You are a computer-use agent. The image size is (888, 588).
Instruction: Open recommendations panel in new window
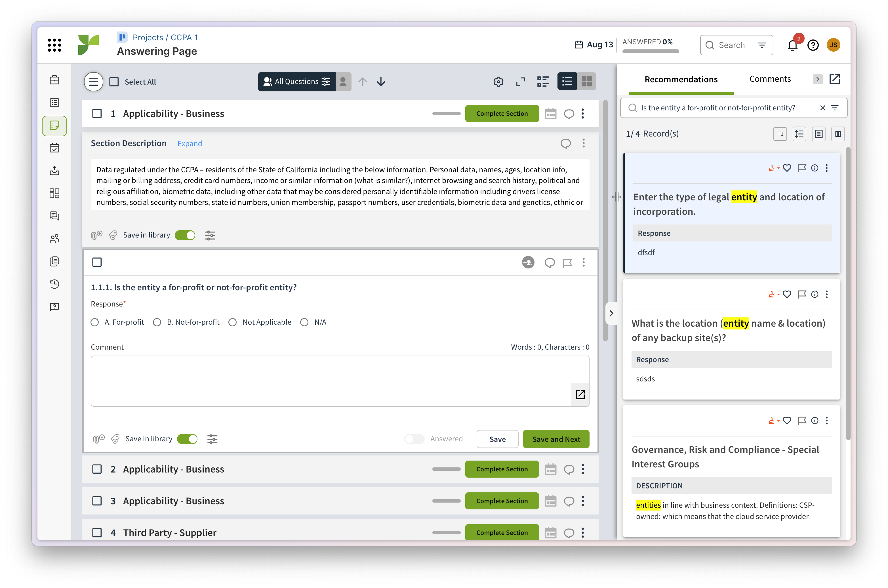pos(834,79)
